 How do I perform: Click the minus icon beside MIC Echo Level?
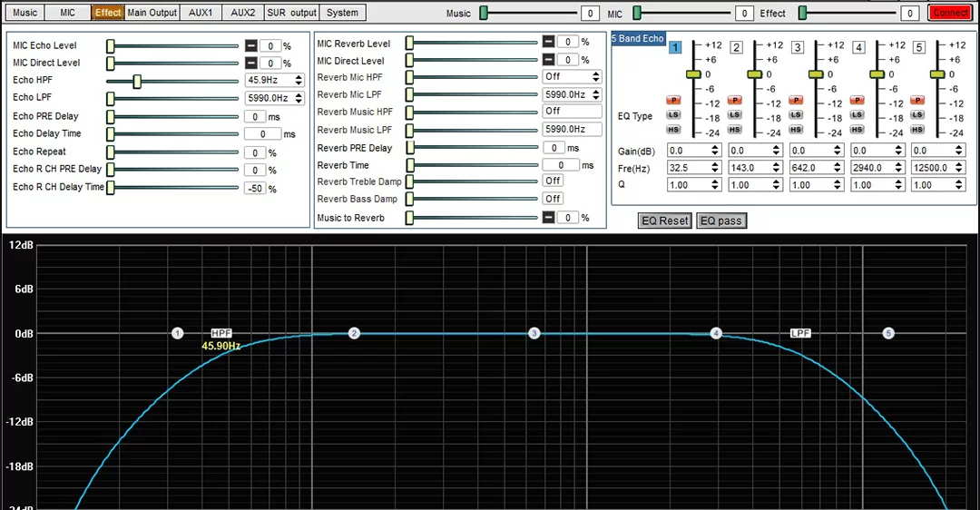[250, 45]
